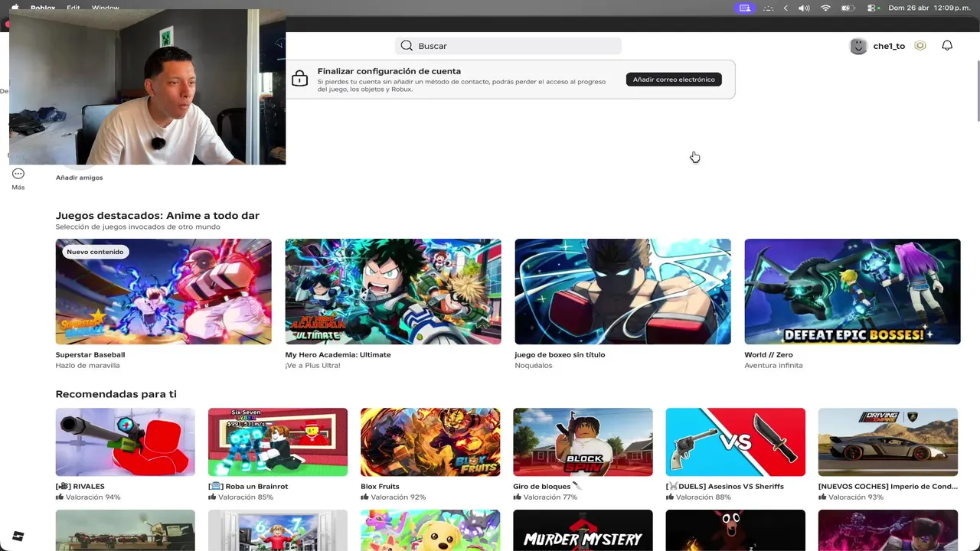Open World // Zero title link
The width and height of the screenshot is (980, 551).
pos(769,355)
